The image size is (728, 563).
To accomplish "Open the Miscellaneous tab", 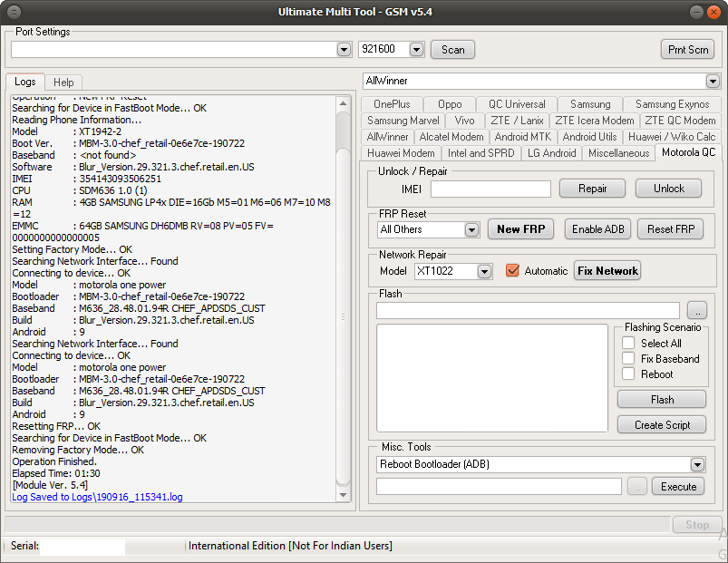I will point(619,153).
